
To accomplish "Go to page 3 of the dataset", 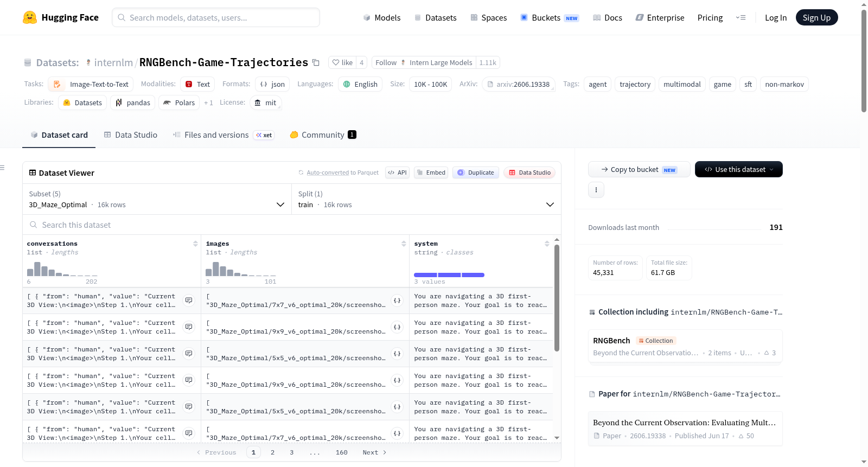I will pos(292,452).
